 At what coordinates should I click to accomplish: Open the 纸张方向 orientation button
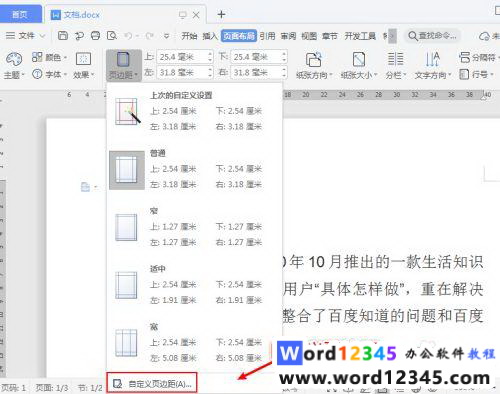point(314,66)
